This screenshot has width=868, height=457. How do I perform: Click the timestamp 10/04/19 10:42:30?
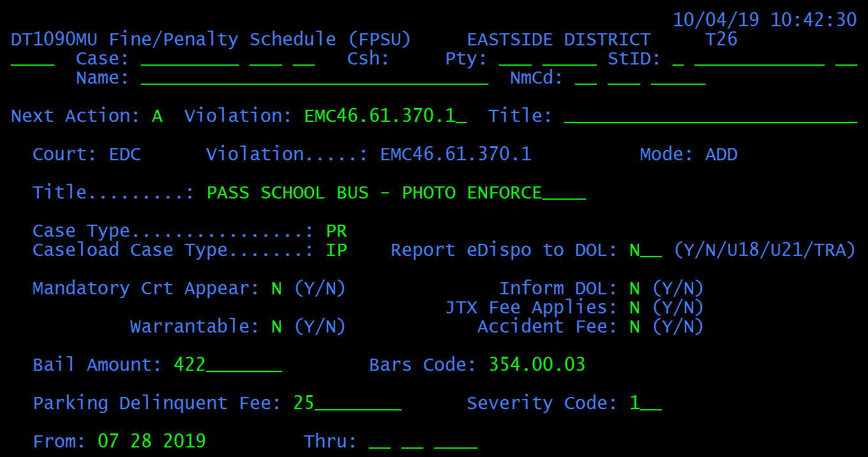pos(765,20)
